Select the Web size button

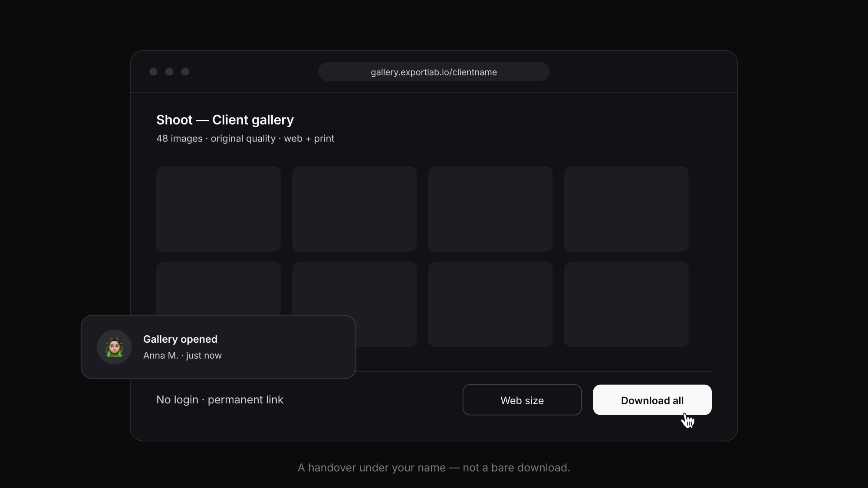tap(522, 400)
